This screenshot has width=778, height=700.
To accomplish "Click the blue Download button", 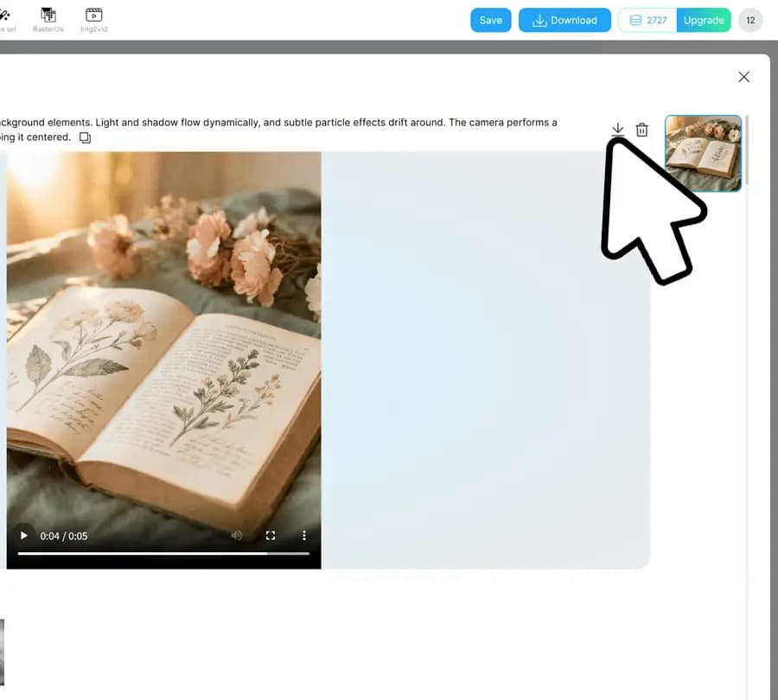I will [x=564, y=20].
